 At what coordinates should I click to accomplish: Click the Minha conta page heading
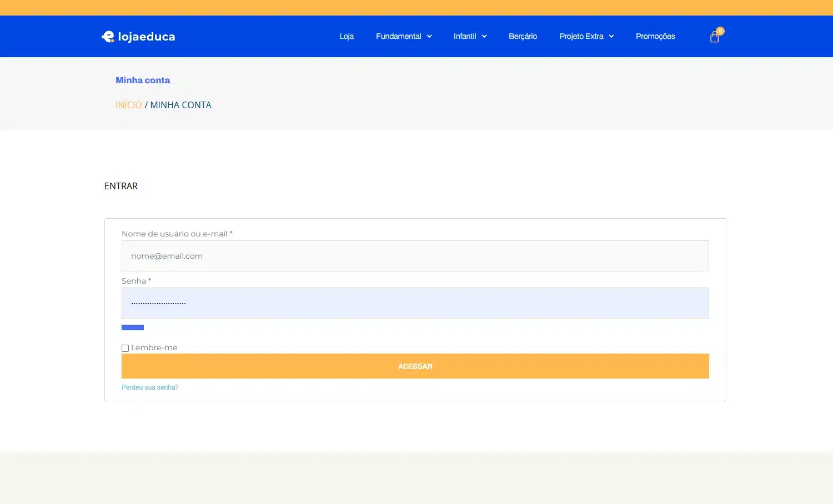[143, 80]
